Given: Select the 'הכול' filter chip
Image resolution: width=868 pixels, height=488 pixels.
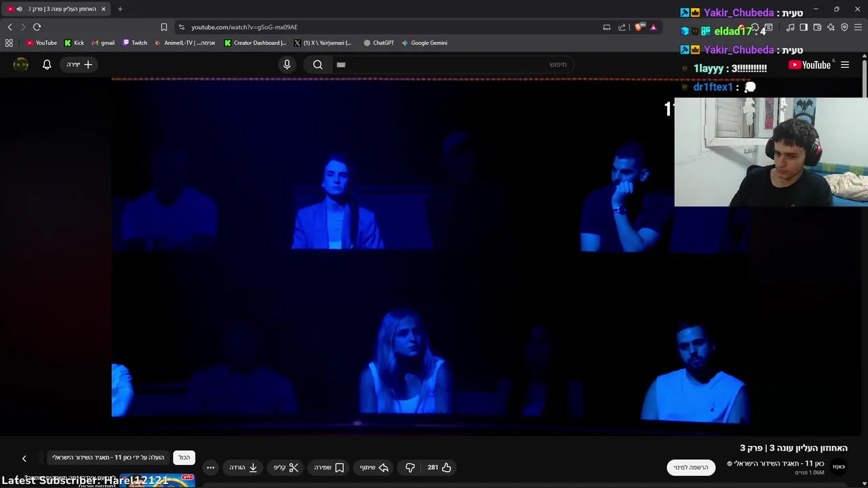Looking at the screenshot, I should pos(184,457).
